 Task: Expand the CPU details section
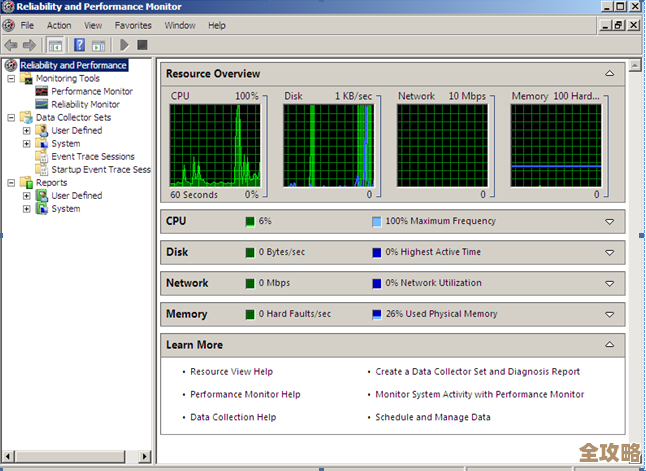coord(609,222)
